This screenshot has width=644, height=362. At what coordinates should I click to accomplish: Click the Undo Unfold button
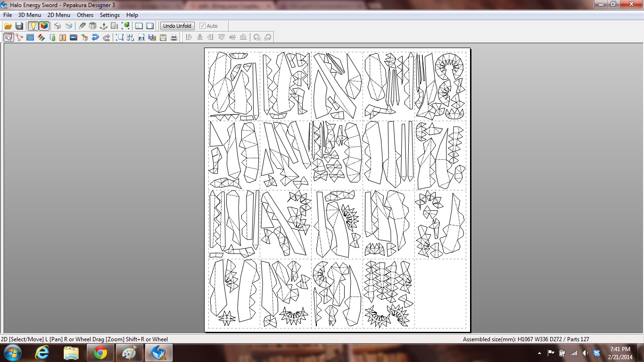[177, 26]
